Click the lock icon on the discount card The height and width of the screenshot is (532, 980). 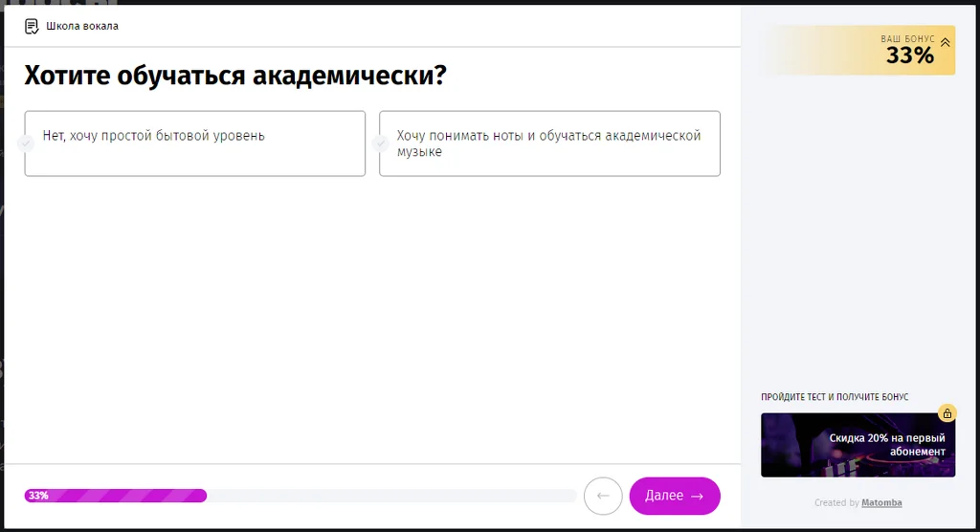pyautogui.click(x=947, y=413)
